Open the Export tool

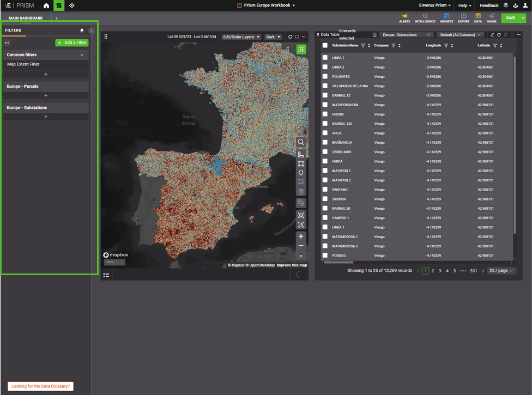[x=463, y=18]
